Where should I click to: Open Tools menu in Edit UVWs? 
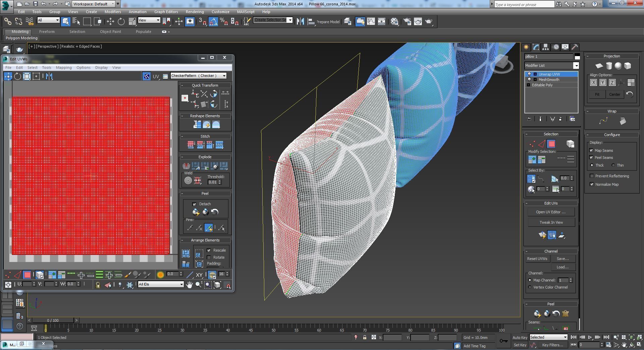(x=47, y=68)
